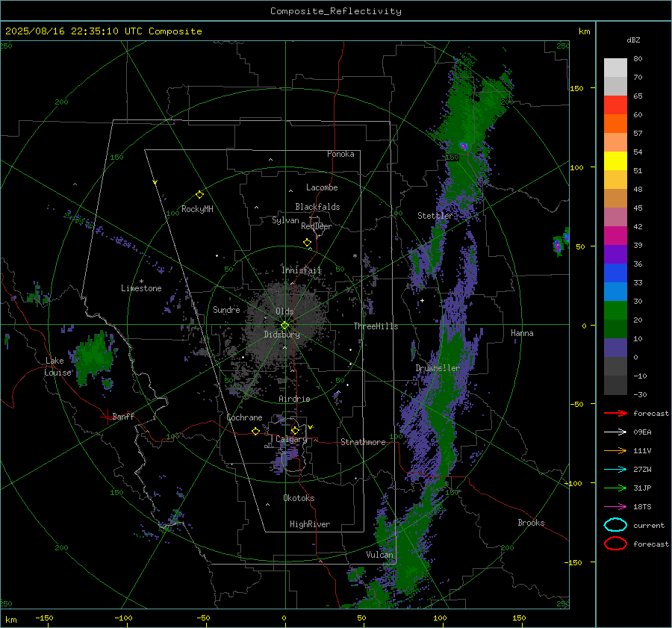Select the Drumheller label
Image resolution: width=672 pixels, height=628 pixels.
point(438,368)
